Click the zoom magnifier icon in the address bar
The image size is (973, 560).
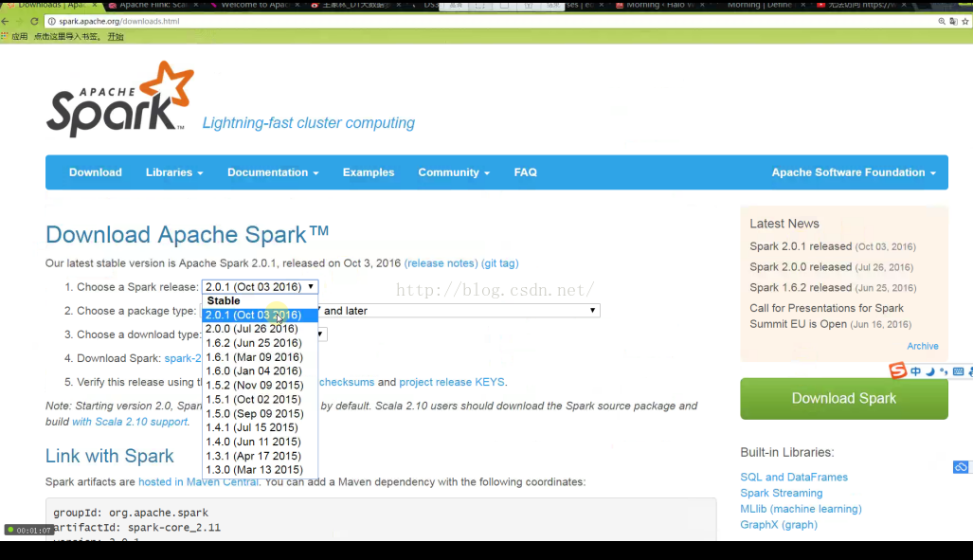(942, 21)
